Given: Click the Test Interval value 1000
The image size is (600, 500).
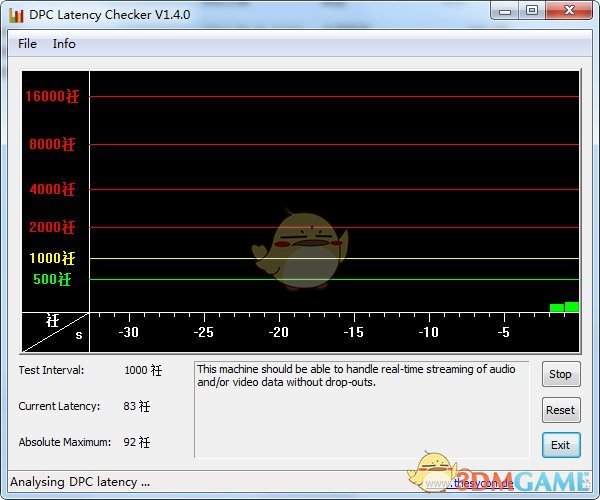Looking at the screenshot, I should (143, 370).
